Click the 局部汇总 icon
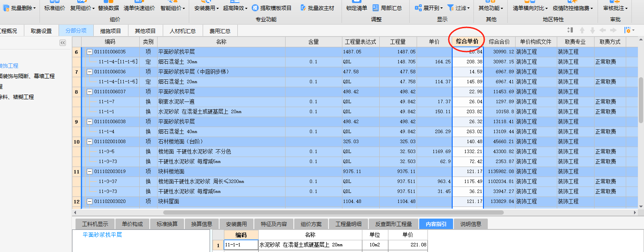644x252 pixels. (375, 8)
